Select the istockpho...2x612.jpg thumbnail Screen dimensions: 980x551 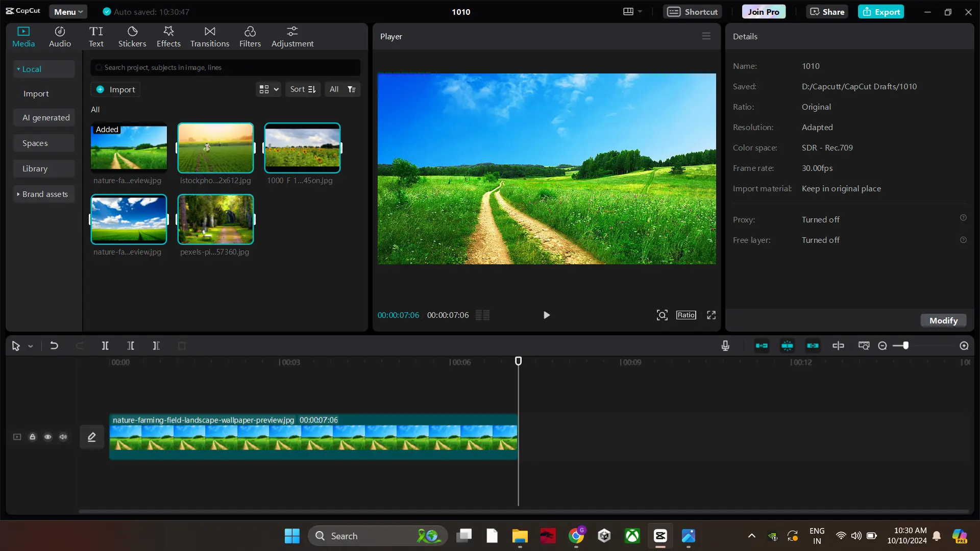click(215, 148)
